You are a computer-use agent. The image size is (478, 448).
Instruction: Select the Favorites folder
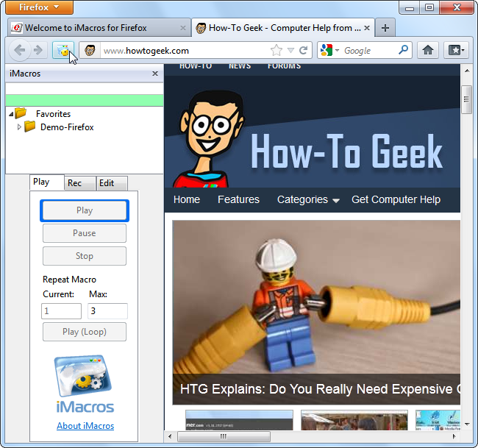click(53, 114)
